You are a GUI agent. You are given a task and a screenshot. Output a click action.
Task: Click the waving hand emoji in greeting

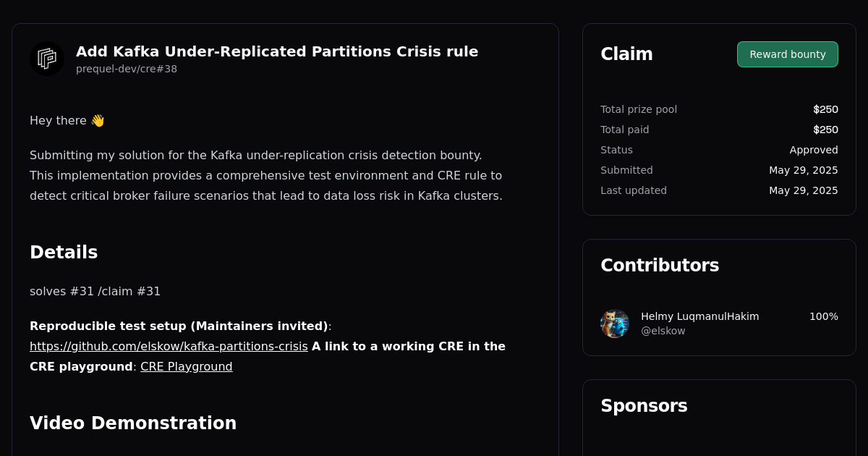[97, 120]
